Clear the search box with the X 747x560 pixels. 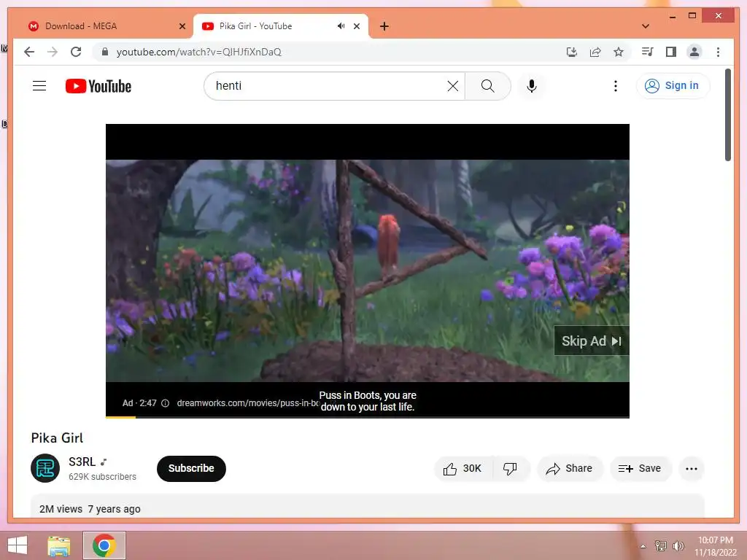452,86
